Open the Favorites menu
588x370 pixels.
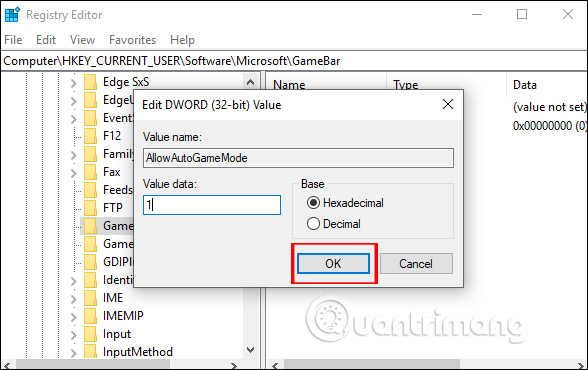132,40
